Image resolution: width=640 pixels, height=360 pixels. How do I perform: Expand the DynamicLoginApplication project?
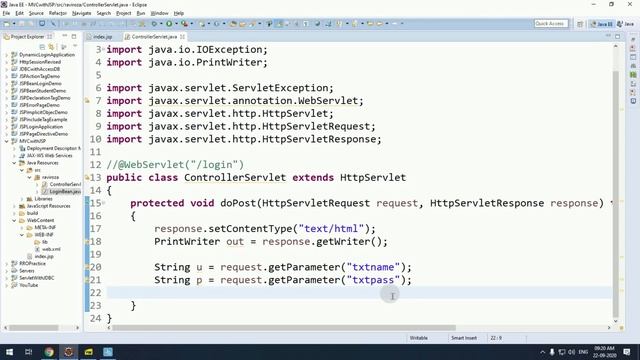coord(7,55)
